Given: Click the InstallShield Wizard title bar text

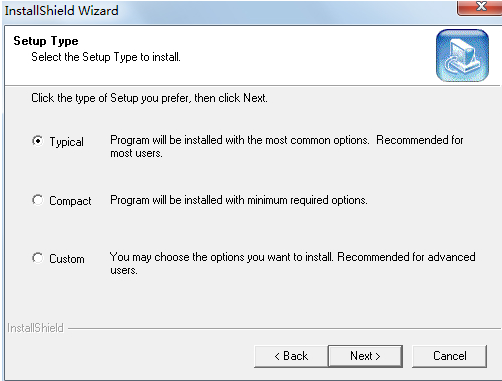Looking at the screenshot, I should (61, 11).
